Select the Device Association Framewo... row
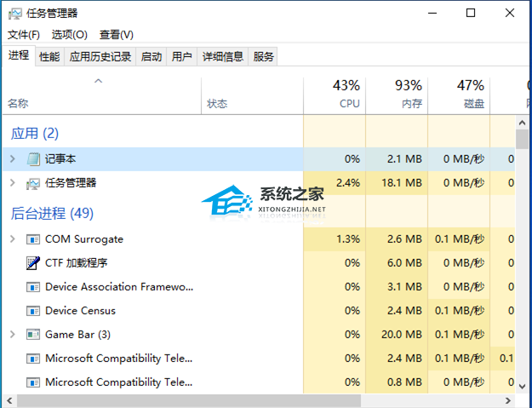The image size is (532, 408). [259, 287]
